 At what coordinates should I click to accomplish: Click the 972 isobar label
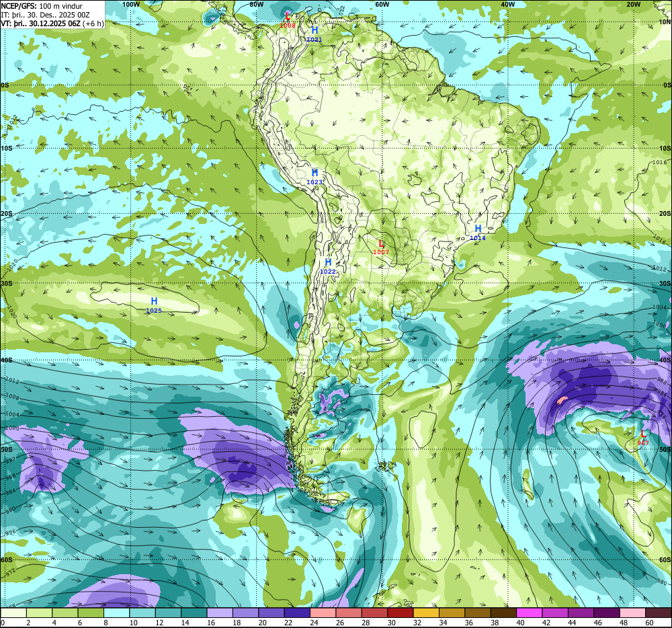point(9,572)
